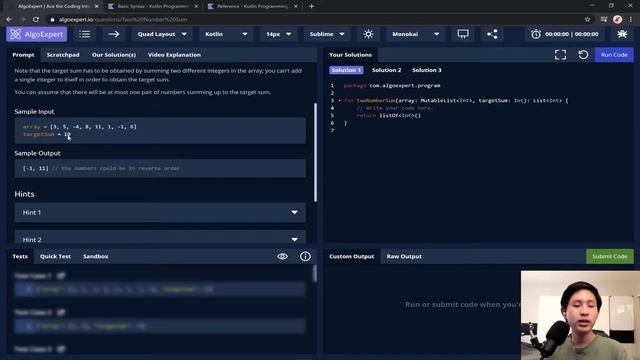Open the browser extensions icon
This screenshot has width=640, height=360.
604,19
